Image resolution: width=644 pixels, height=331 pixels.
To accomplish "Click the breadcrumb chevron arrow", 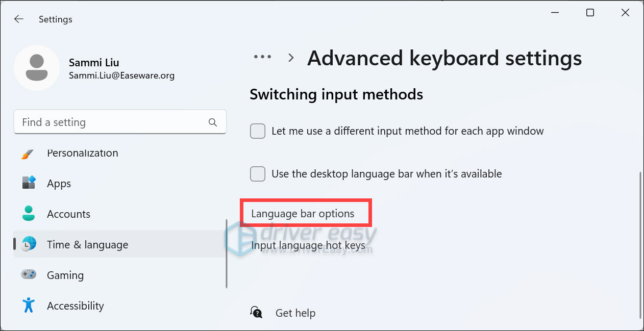I will tap(291, 58).
